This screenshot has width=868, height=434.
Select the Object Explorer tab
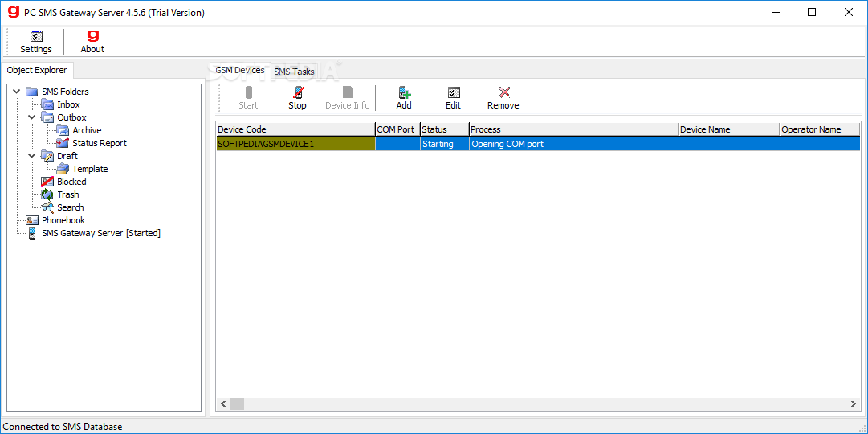click(37, 70)
